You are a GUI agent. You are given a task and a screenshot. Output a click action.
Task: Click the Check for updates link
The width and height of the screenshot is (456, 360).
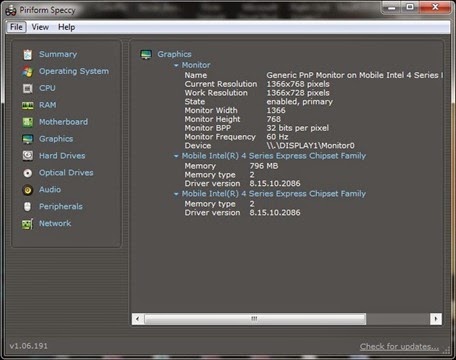[399, 347]
